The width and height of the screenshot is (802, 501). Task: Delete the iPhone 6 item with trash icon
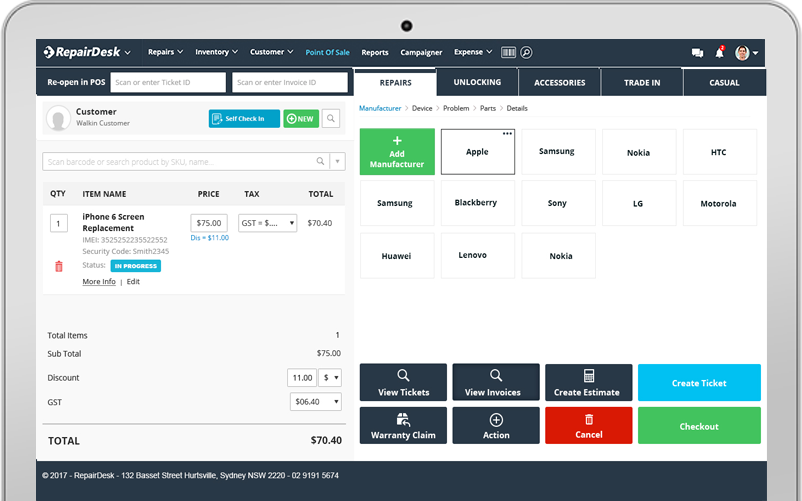click(59, 266)
